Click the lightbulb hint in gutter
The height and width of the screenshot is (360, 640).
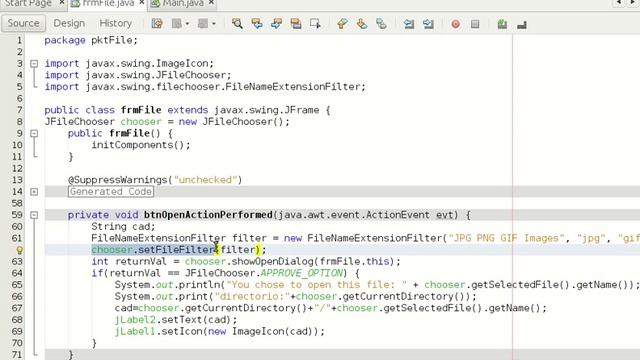point(19,250)
